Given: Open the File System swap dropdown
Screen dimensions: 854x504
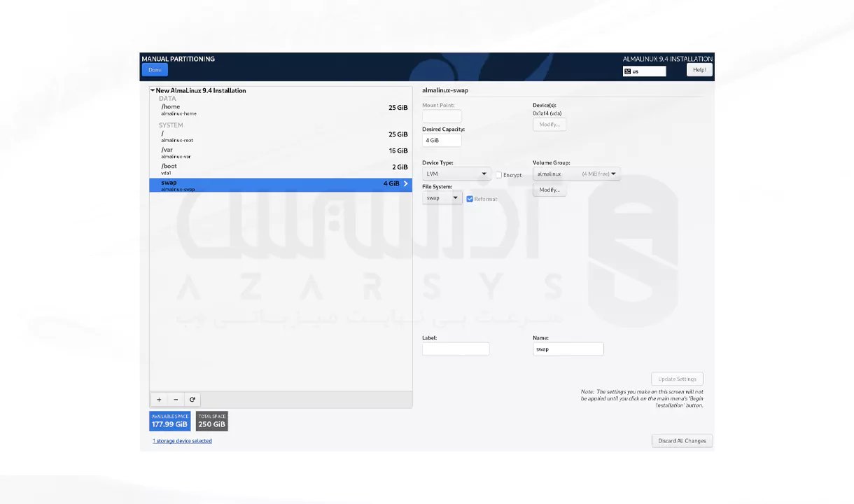Looking at the screenshot, I should pos(442,198).
